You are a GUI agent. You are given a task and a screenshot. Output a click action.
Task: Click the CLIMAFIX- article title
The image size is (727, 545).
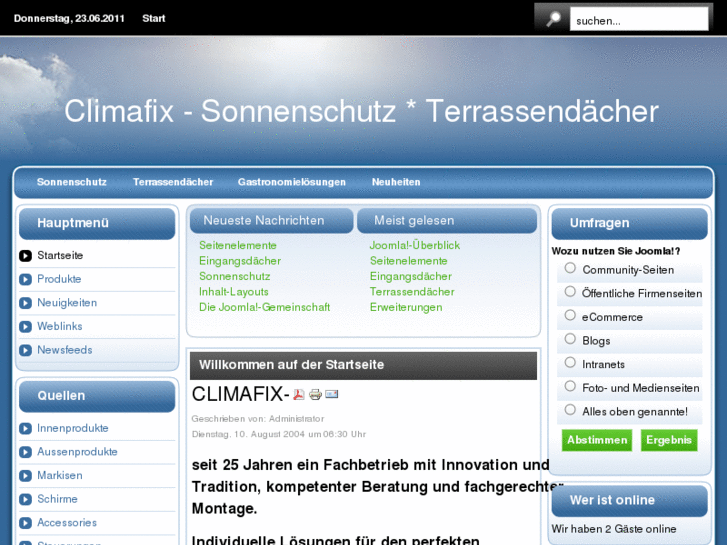pyautogui.click(x=241, y=394)
